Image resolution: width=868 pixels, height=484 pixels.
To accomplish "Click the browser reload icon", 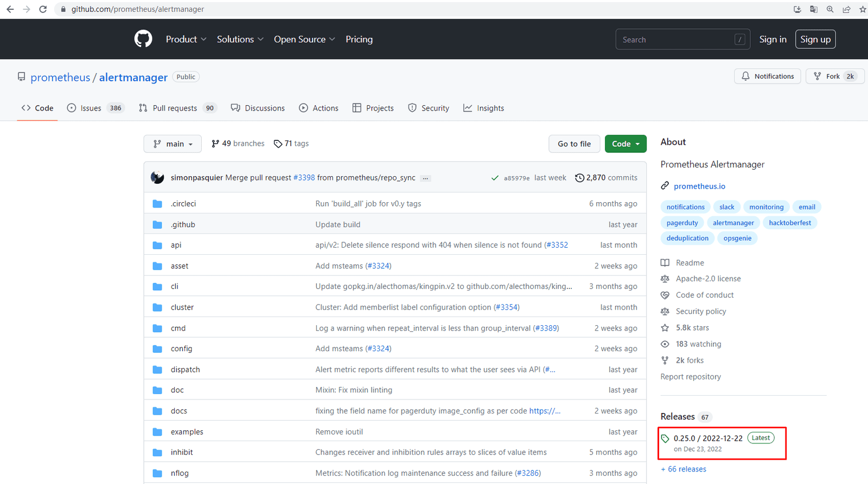I will [43, 9].
